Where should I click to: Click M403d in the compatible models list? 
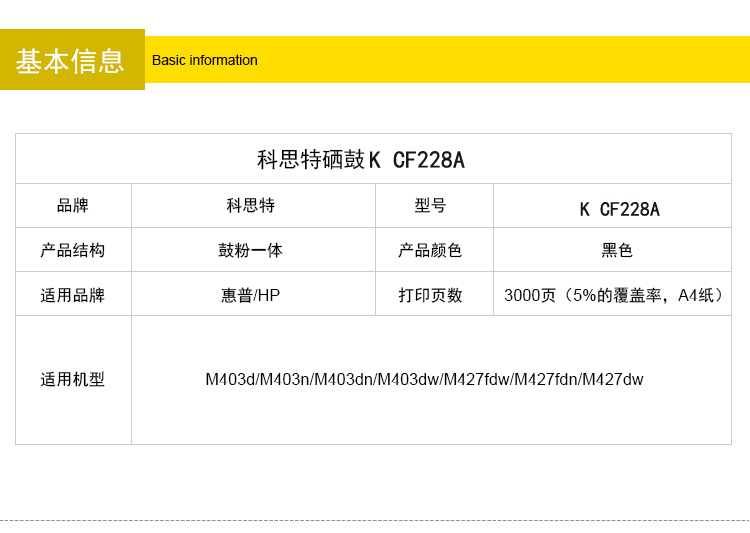(230, 380)
